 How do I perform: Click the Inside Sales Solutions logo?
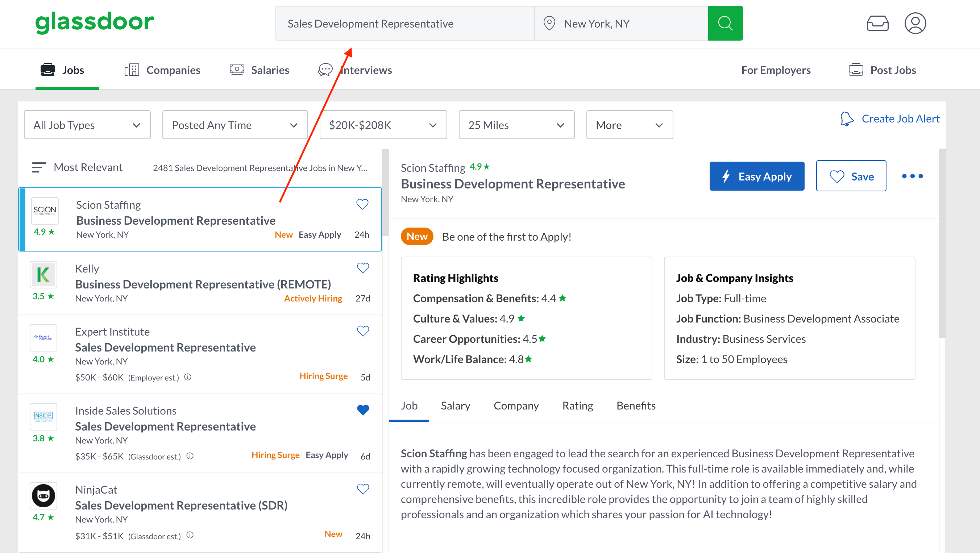pyautogui.click(x=43, y=416)
